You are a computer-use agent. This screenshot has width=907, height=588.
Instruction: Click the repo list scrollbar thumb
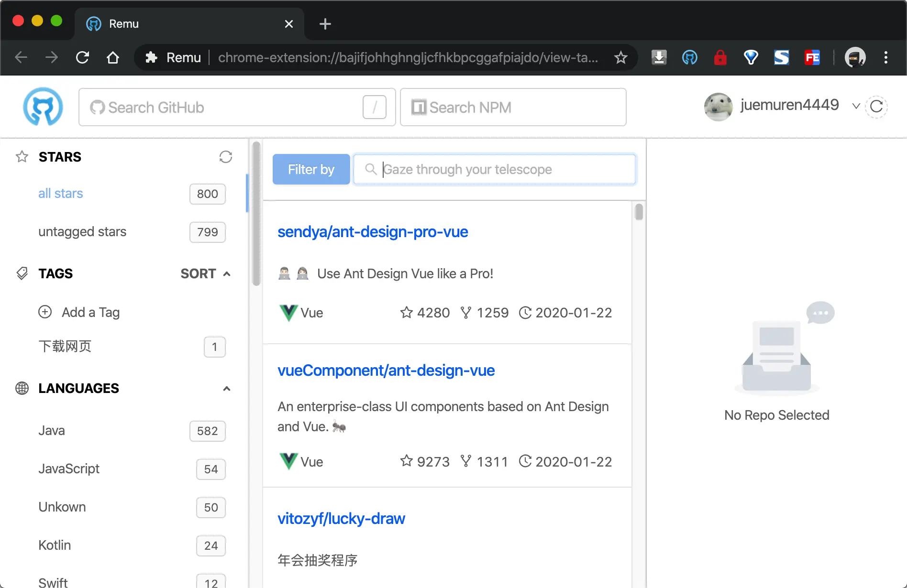pos(639,212)
